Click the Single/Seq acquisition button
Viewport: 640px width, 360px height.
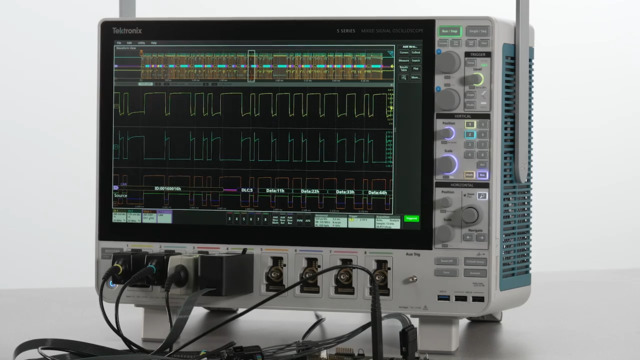pos(478,31)
